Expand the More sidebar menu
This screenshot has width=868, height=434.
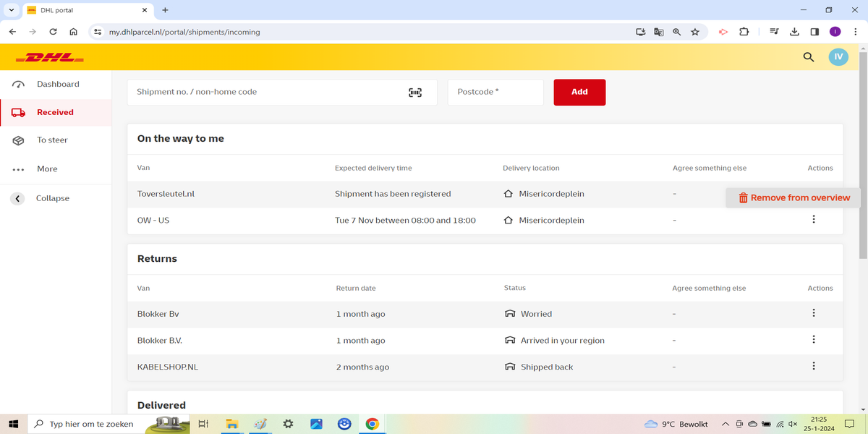(47, 169)
